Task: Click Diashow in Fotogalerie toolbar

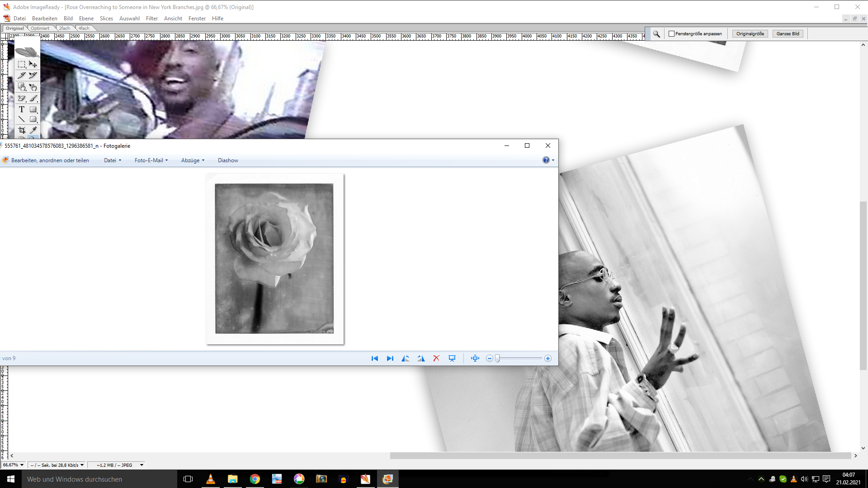Action: [x=228, y=160]
